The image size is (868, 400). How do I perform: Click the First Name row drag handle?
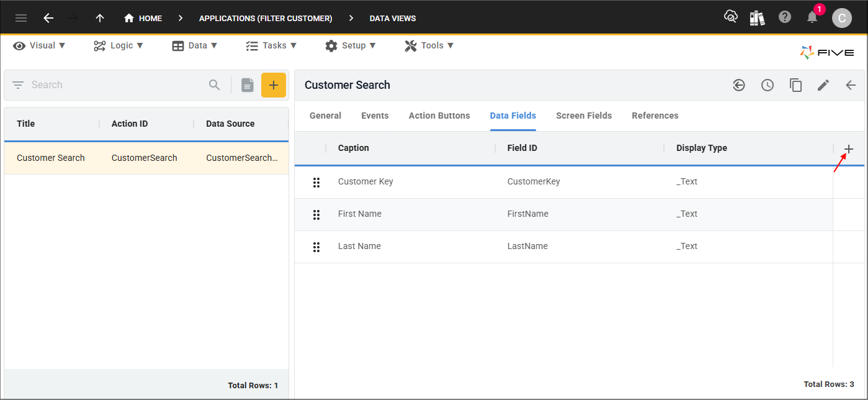click(316, 214)
